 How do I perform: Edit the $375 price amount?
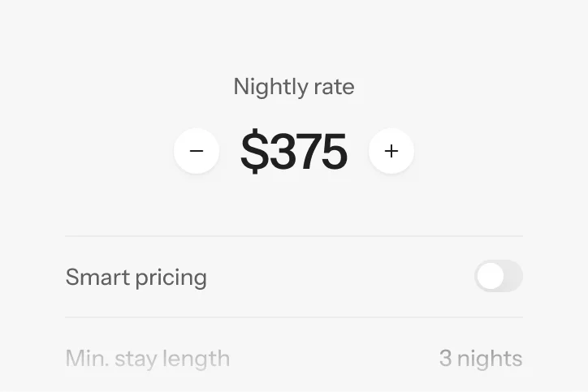coord(294,152)
